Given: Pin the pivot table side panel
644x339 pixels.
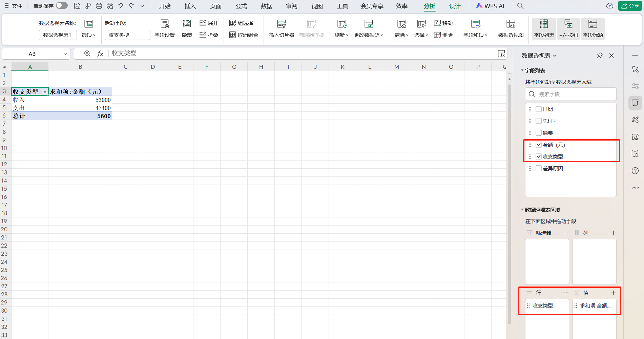Looking at the screenshot, I should click(x=600, y=56).
